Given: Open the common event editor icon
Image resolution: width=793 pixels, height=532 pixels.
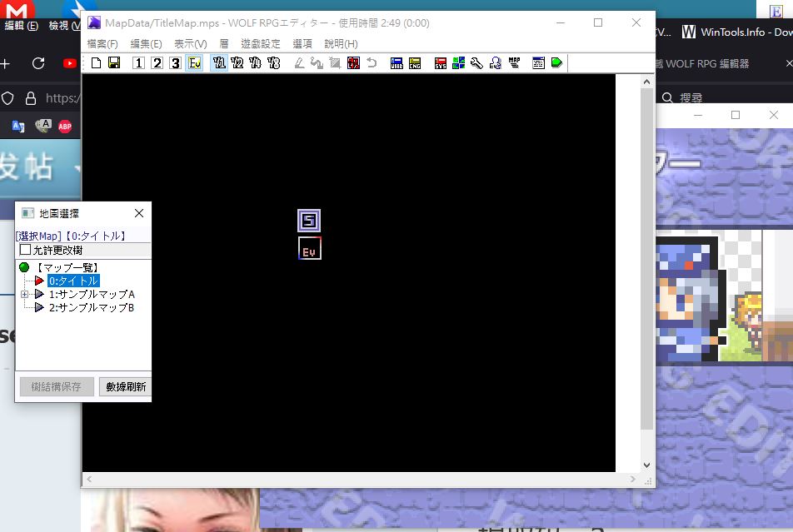Looking at the screenshot, I should [495, 62].
